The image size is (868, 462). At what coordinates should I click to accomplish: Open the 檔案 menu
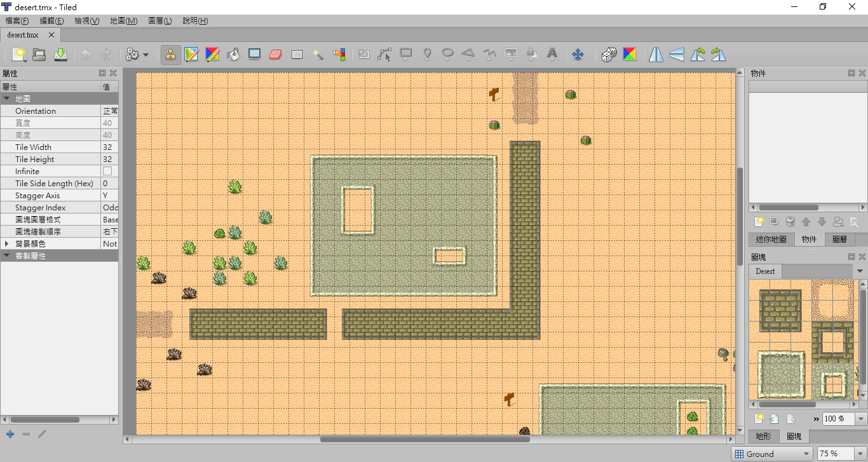pyautogui.click(x=17, y=21)
